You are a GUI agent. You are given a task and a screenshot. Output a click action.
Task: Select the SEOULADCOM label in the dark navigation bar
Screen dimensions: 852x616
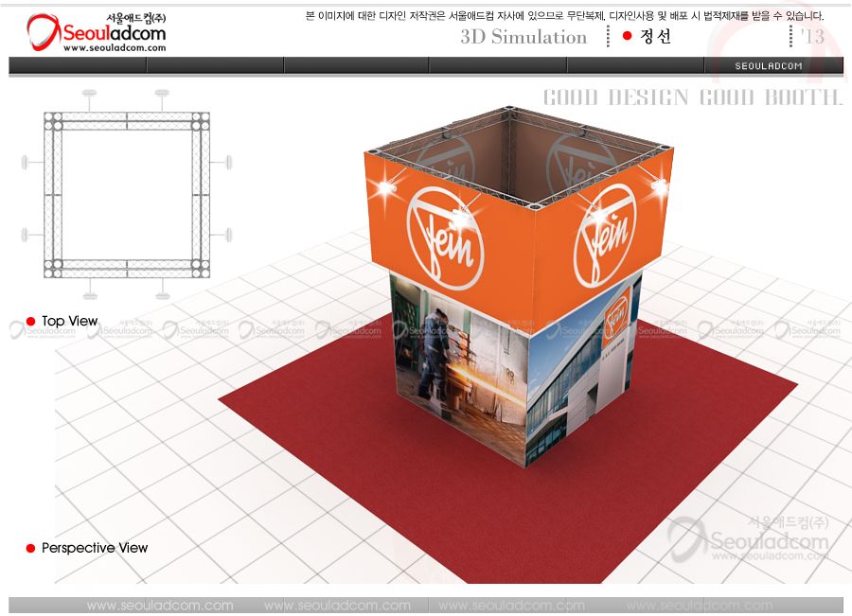(x=769, y=66)
